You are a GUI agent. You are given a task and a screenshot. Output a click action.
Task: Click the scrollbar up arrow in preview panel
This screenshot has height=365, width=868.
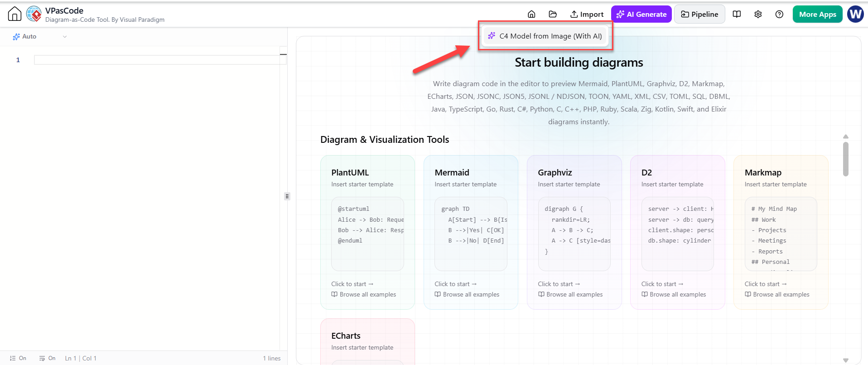pos(845,136)
